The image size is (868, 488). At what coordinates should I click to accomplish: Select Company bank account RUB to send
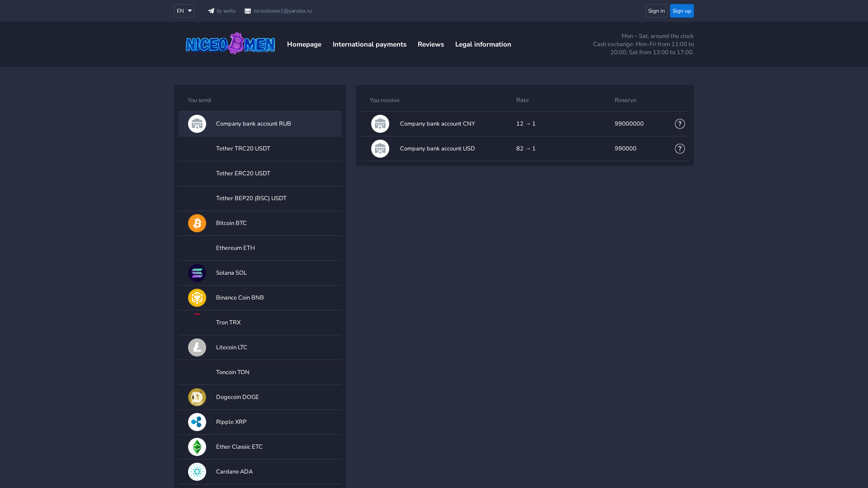[x=260, y=124]
